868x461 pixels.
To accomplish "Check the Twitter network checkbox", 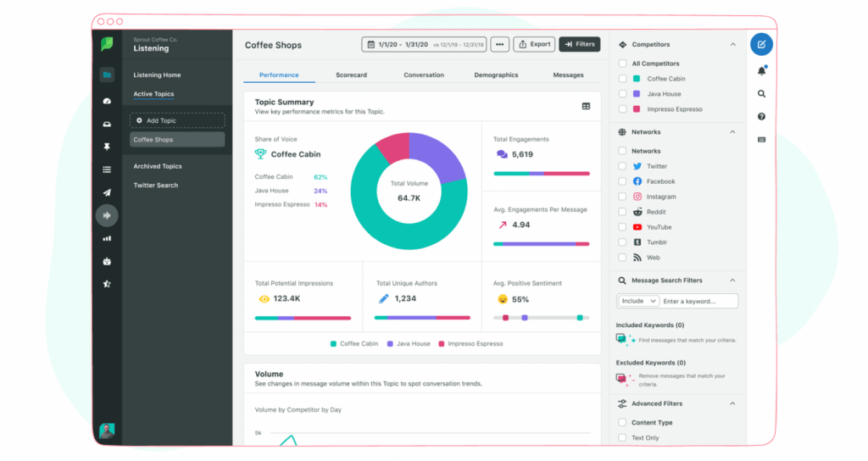I will 622,166.
